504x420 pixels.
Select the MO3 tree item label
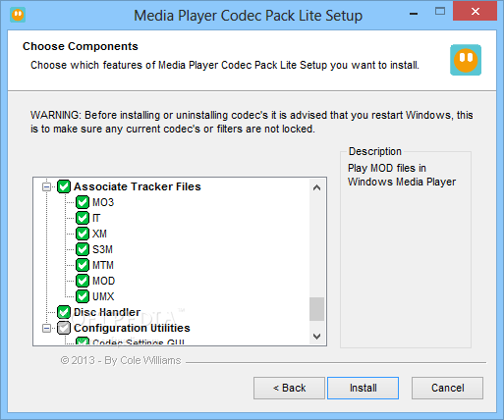click(103, 202)
